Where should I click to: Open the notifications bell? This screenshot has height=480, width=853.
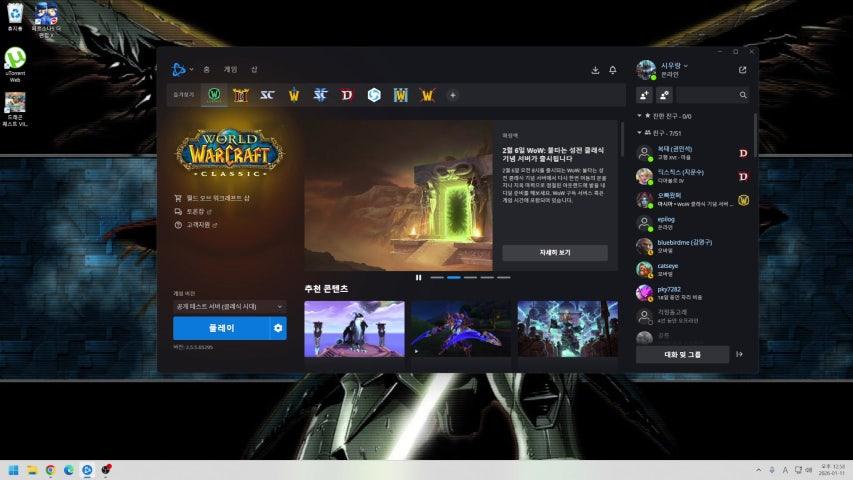613,70
